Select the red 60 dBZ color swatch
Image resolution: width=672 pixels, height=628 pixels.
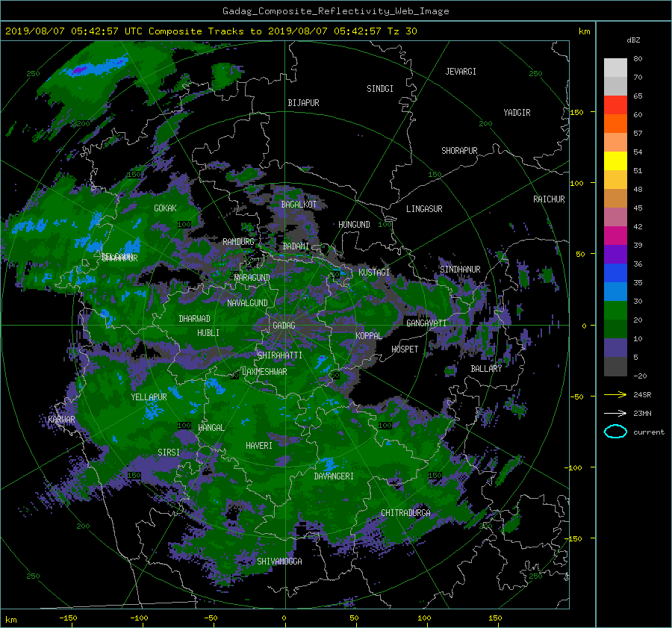coord(615,105)
